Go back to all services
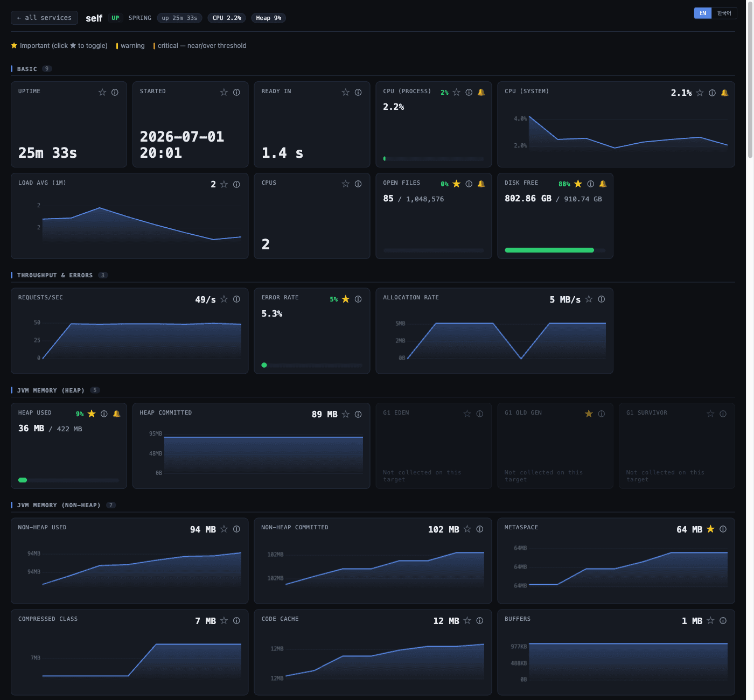Screen dimensions: 754x700 (44, 18)
